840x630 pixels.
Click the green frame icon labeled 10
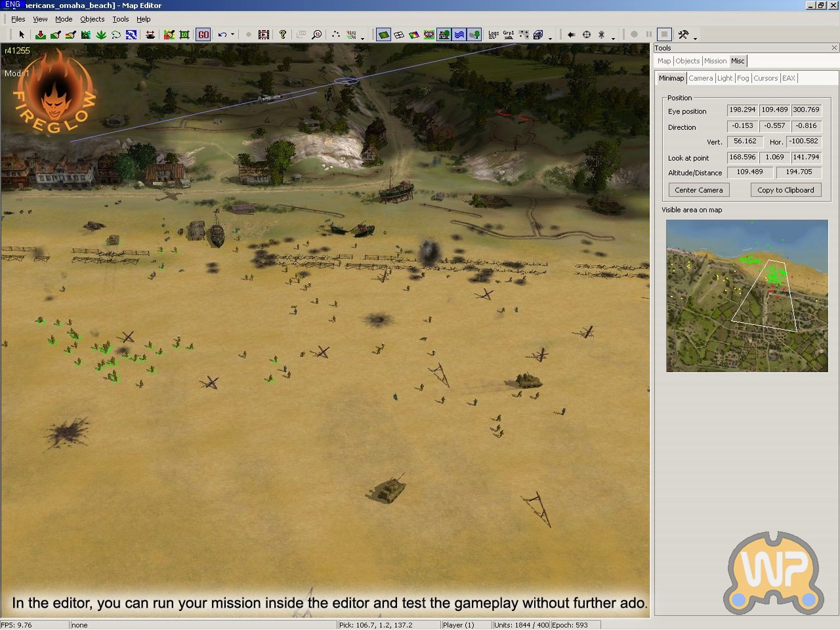point(184,35)
